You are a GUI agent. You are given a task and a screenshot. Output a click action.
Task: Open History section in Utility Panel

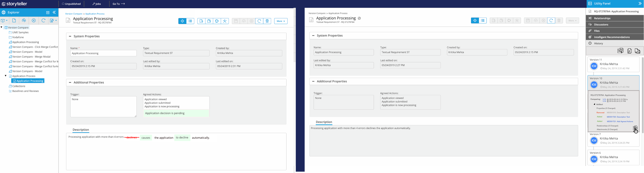click(x=615, y=43)
